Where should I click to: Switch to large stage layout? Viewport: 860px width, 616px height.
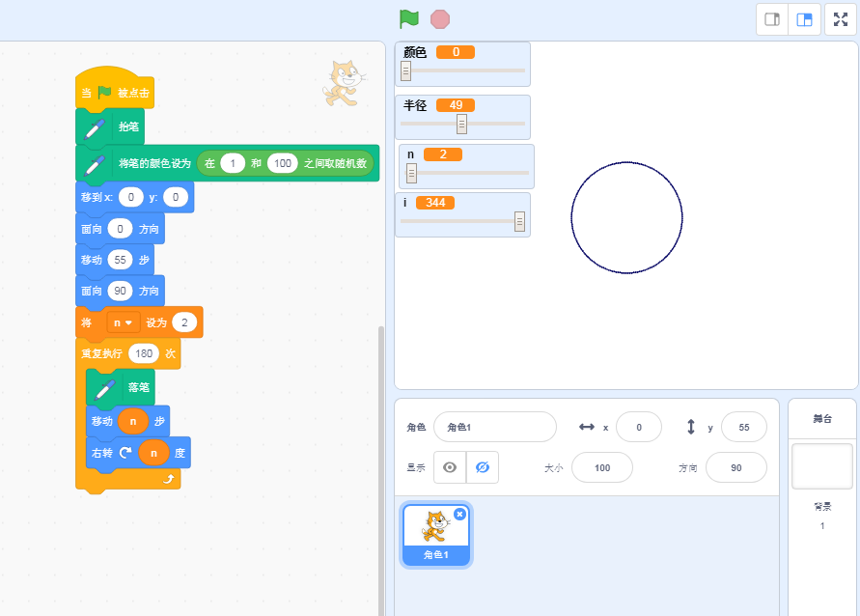click(804, 19)
